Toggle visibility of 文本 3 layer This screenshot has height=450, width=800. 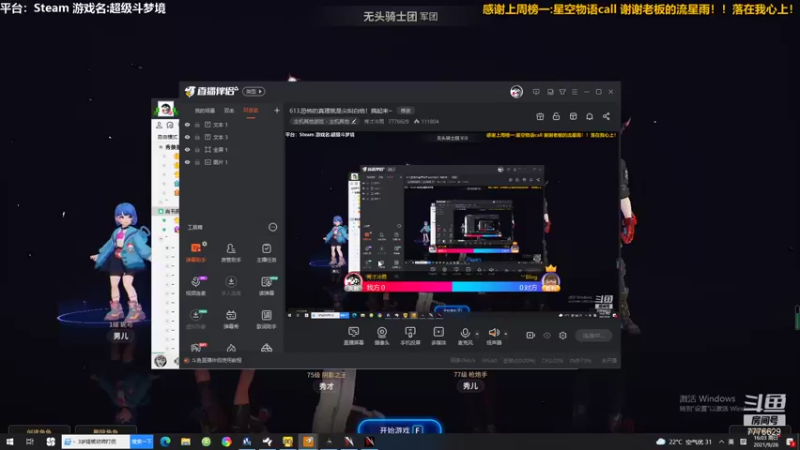[187, 137]
